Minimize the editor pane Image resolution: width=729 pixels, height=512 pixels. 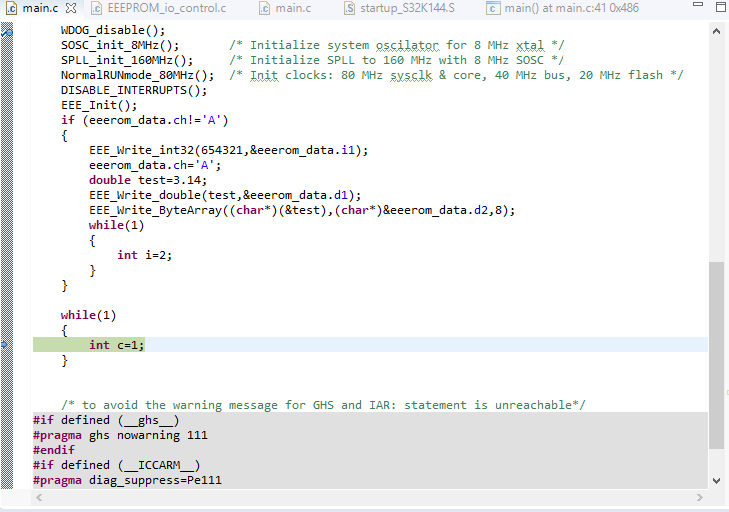coord(698,4)
